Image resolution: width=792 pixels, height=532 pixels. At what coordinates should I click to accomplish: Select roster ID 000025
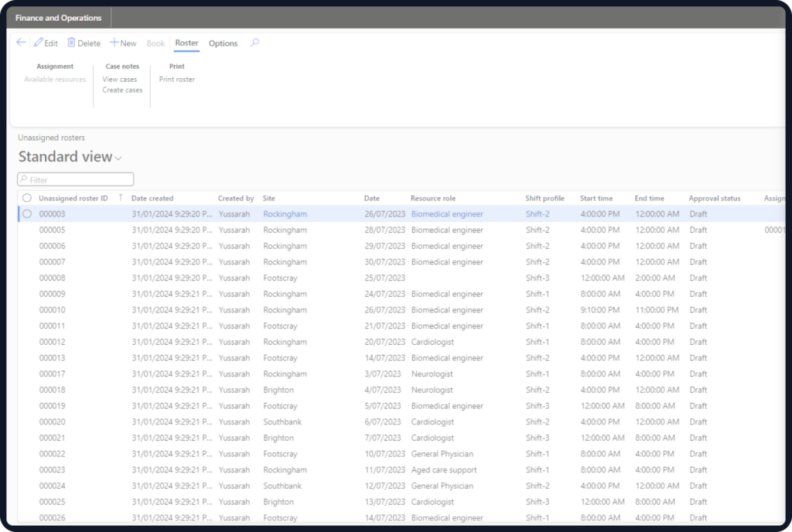[52, 502]
